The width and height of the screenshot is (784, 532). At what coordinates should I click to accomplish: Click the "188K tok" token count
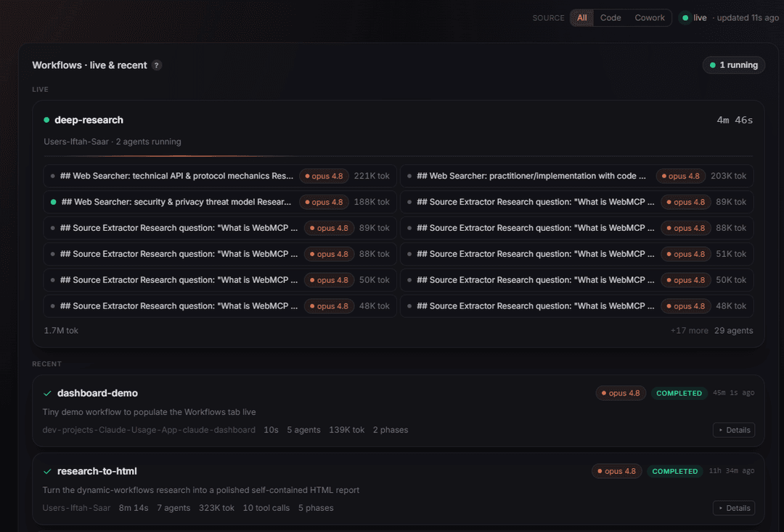click(372, 202)
